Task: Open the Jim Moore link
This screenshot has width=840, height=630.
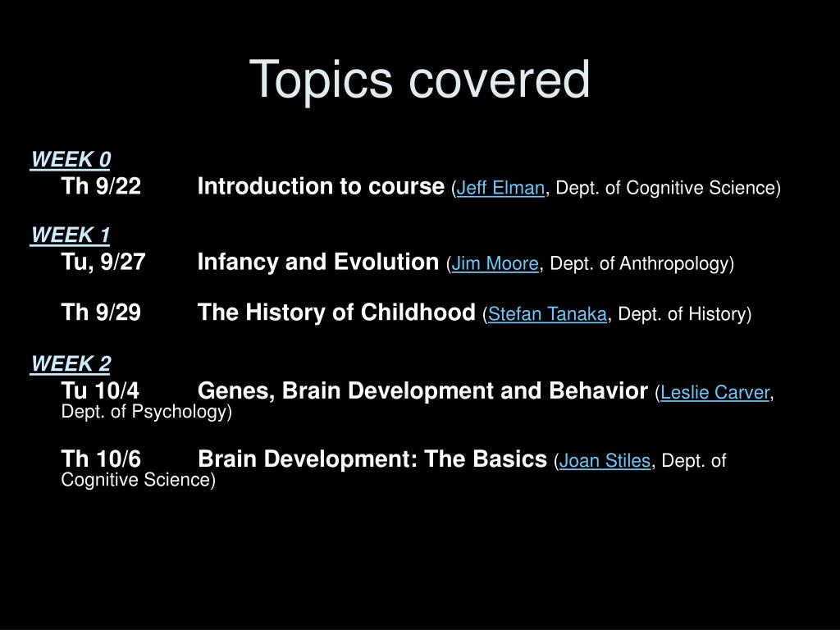Action: [495, 263]
